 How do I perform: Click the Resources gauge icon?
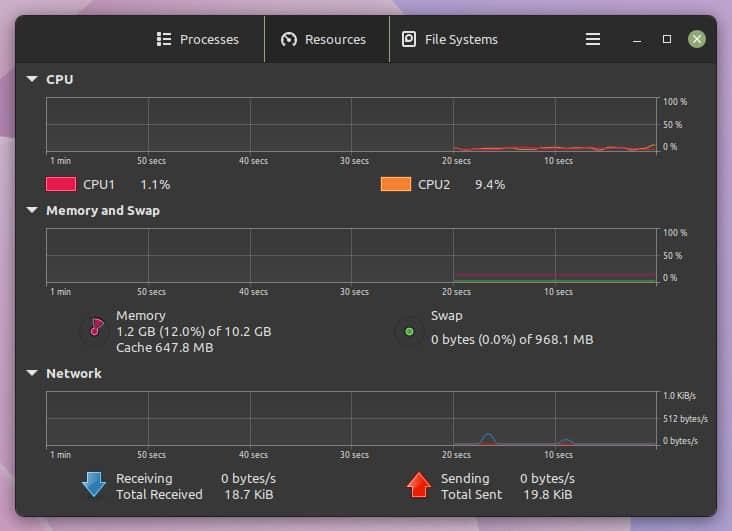tap(289, 39)
